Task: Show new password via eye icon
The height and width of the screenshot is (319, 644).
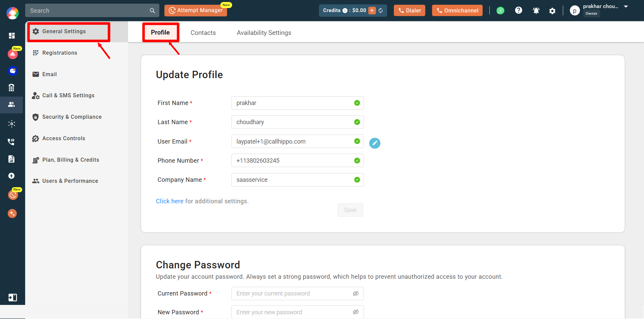Action: [x=356, y=312]
